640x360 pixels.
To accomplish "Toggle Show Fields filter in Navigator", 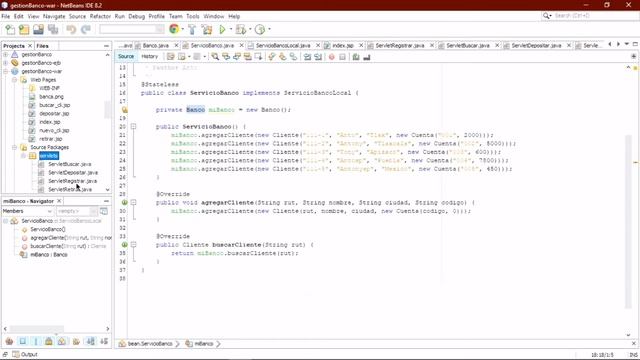I will pyautogui.click(x=22, y=341).
